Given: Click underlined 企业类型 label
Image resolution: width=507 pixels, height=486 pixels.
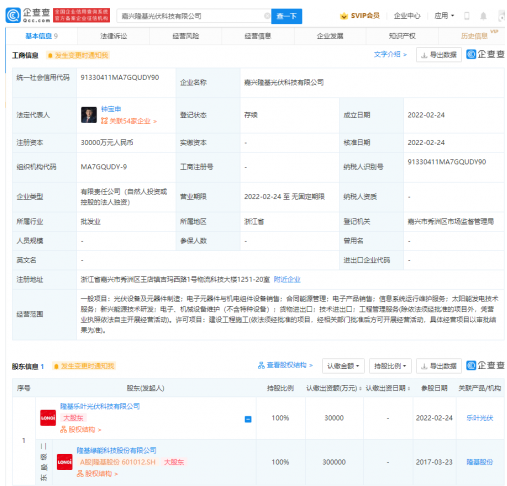Looking at the screenshot, I should pyautogui.click(x=30, y=197).
